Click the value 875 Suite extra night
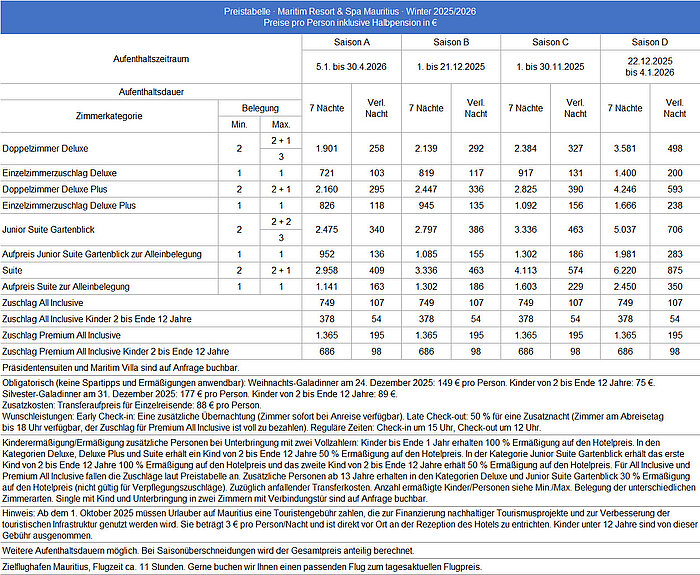700x575 pixels. 675,271
